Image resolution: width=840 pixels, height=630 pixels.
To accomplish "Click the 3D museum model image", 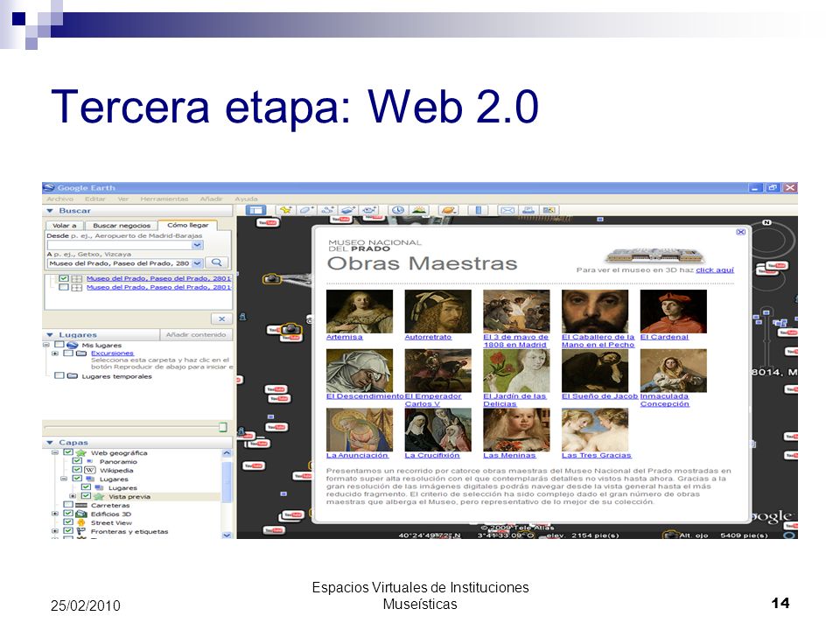I will [654, 255].
